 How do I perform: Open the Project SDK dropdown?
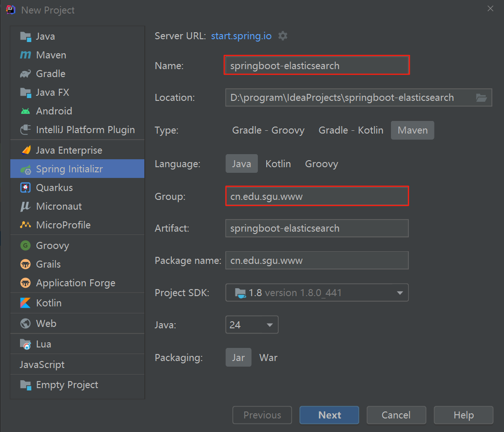[317, 292]
